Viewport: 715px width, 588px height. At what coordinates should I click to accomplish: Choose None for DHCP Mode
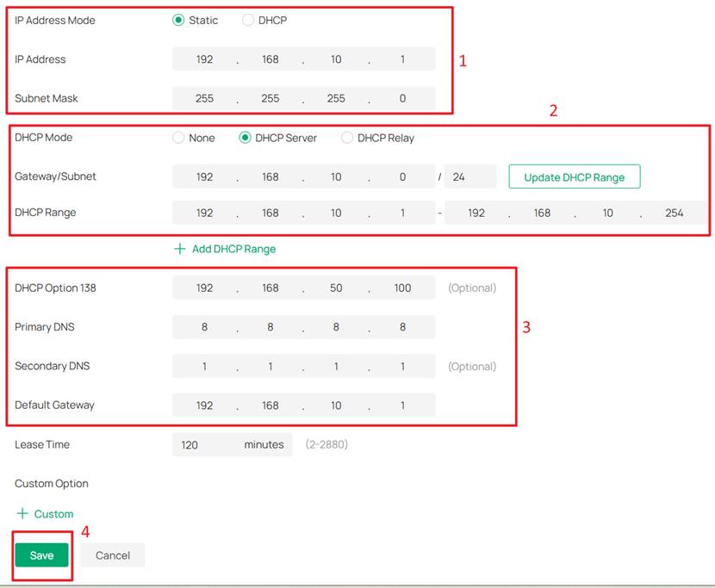(178, 138)
